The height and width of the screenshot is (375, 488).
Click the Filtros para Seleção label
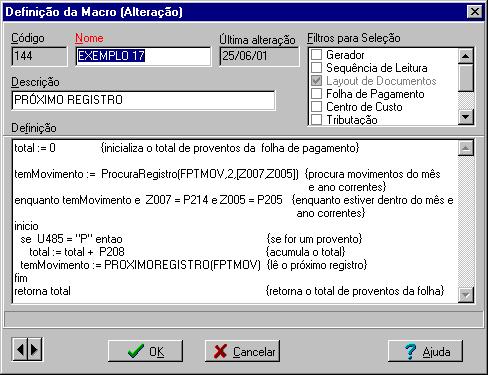[x=354, y=38]
